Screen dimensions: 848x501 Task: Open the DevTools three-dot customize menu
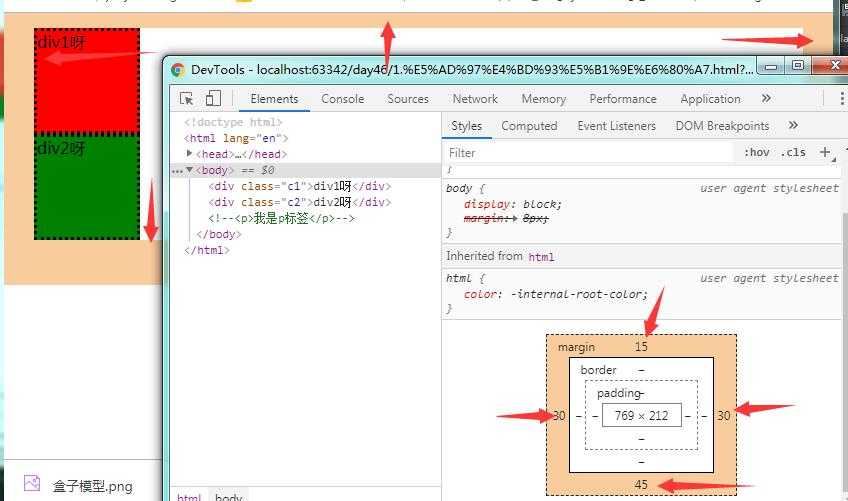(842, 98)
